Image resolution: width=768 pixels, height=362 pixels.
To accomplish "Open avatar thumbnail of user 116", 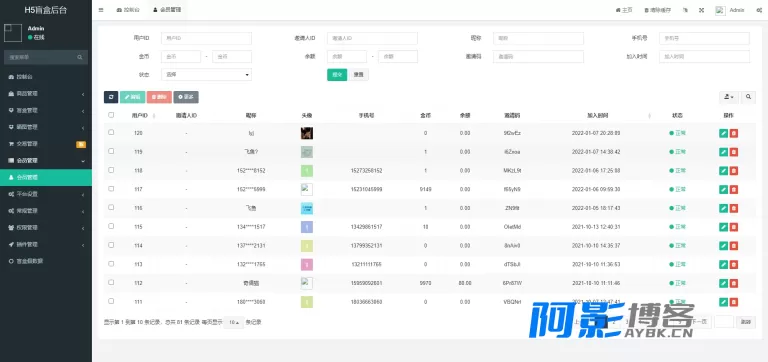I will [307, 208].
